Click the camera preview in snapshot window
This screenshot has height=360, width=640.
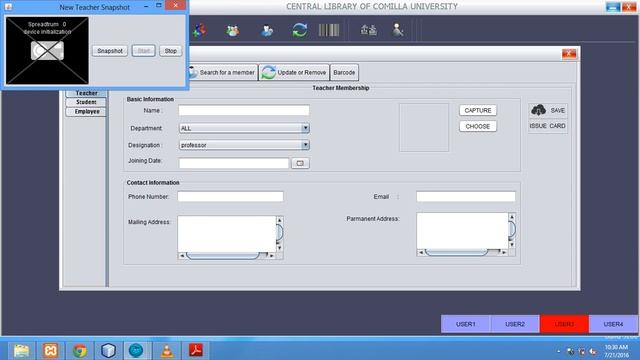[47, 51]
